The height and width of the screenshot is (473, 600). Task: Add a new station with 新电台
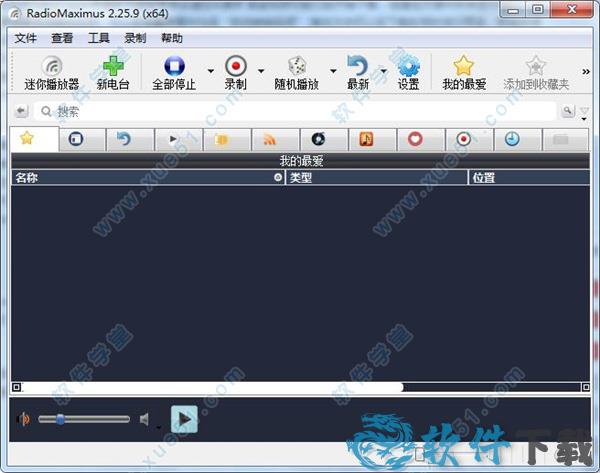(x=113, y=72)
